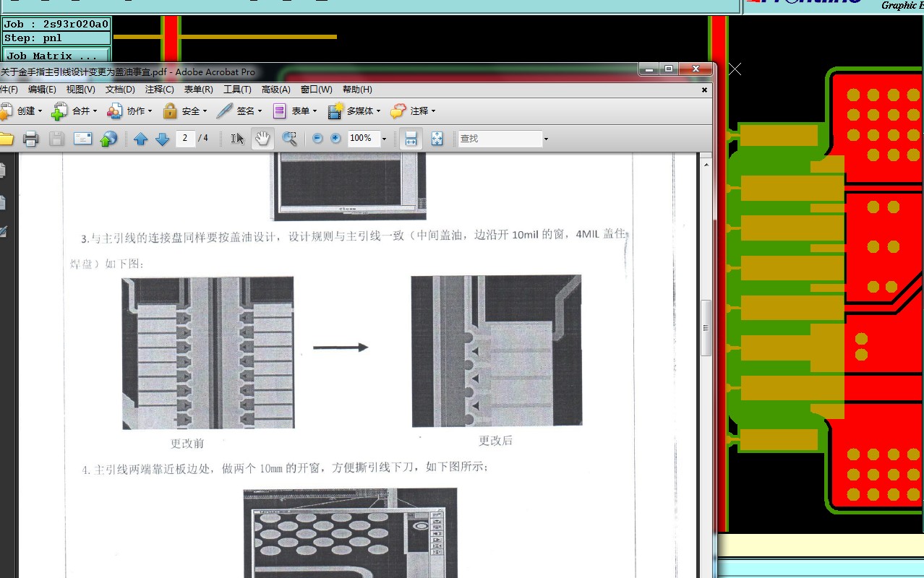Click the white X cross in graphic editor
The image size is (924, 578).
(735, 69)
